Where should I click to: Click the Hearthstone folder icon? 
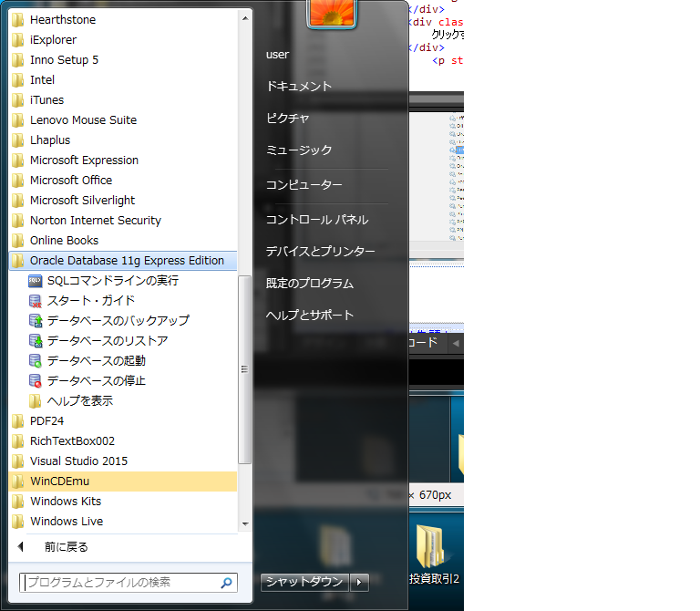point(18,20)
